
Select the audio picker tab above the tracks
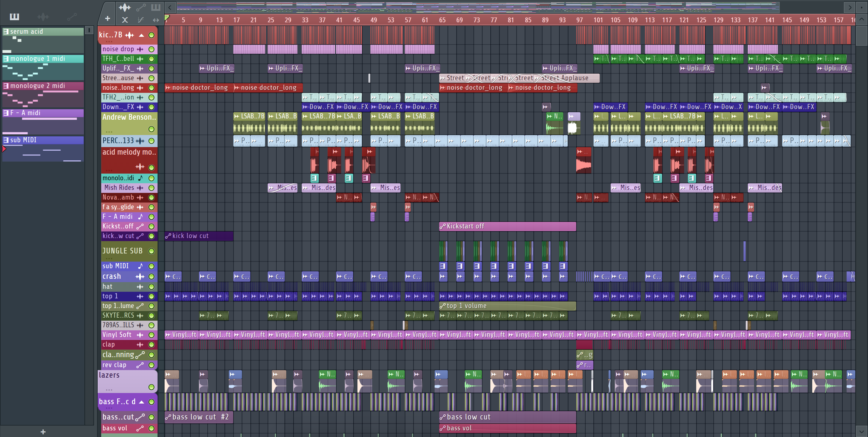click(x=125, y=7)
